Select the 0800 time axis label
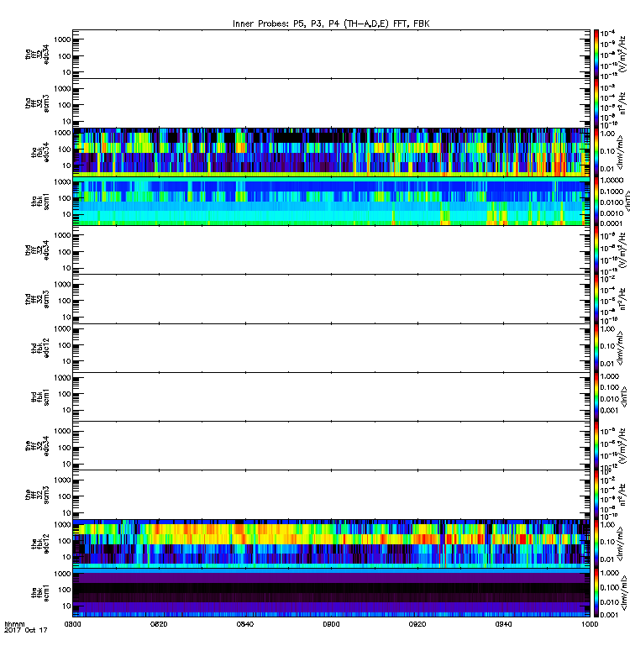 72,624
